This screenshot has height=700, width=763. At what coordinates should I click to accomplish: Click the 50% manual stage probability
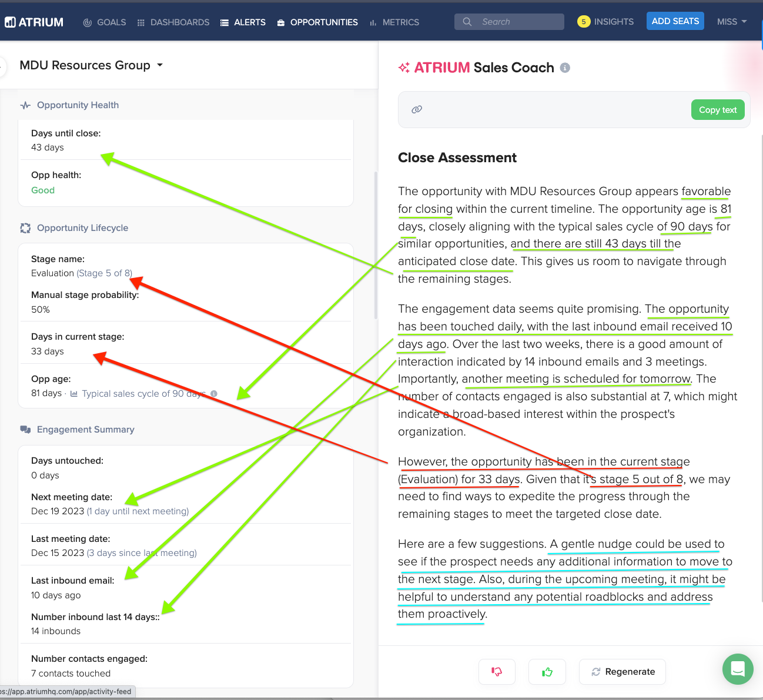coord(41,310)
